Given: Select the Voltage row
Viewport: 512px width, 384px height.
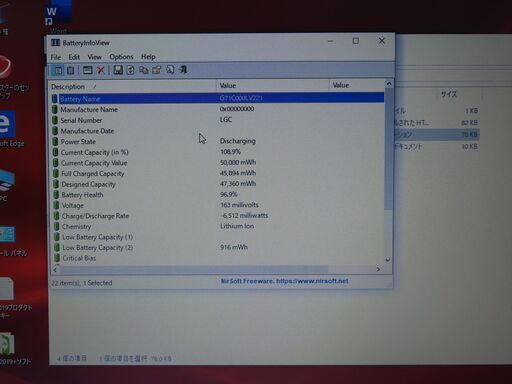Looking at the screenshot, I should (218, 205).
